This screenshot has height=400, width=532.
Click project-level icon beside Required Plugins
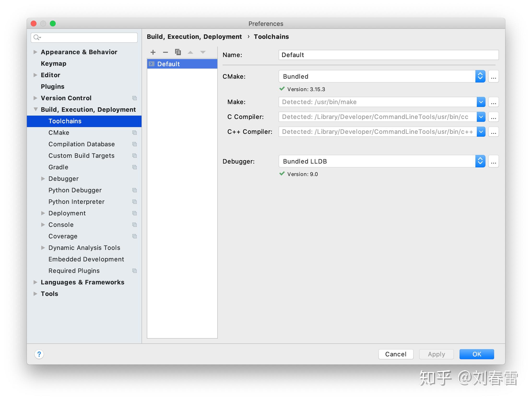(x=135, y=271)
